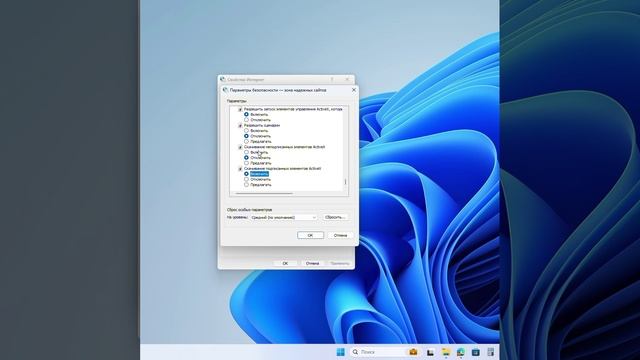
Task: Open the Windows Start menu
Action: (x=340, y=352)
